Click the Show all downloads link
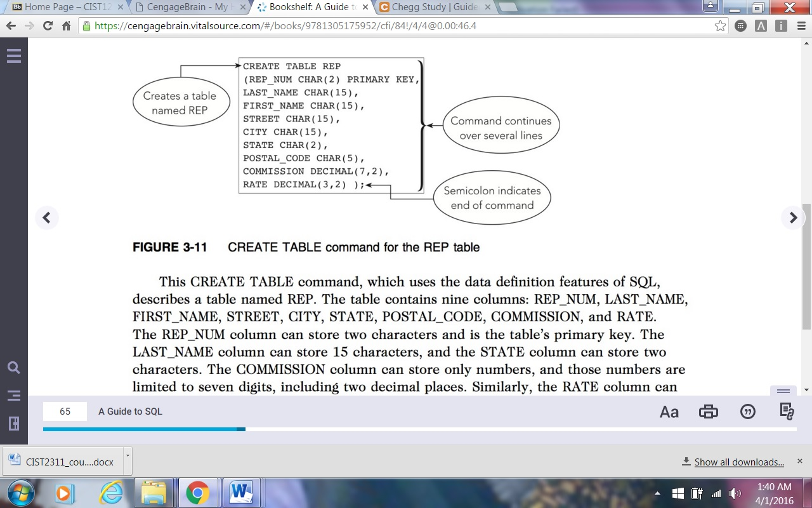 [739, 462]
